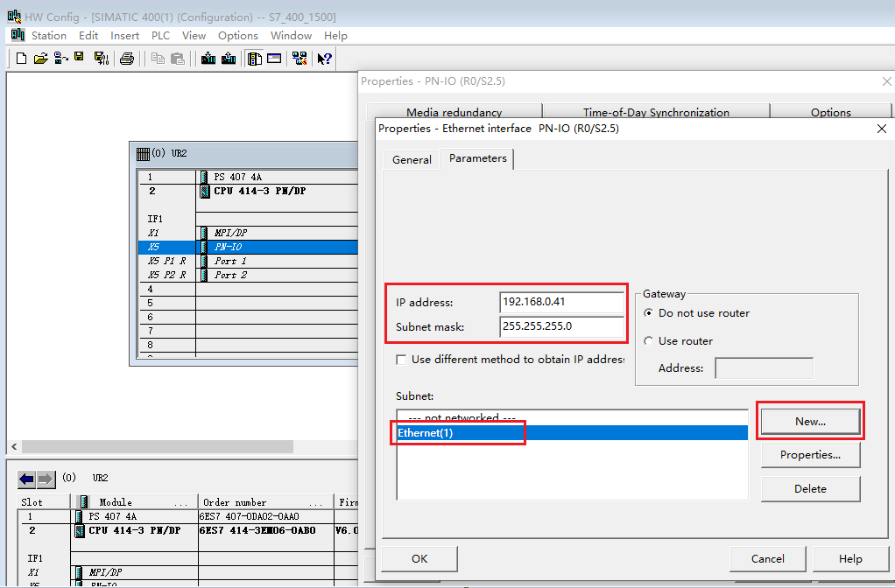Image resolution: width=895 pixels, height=588 pixels.
Task: Switch to the General tab
Action: pyautogui.click(x=412, y=160)
